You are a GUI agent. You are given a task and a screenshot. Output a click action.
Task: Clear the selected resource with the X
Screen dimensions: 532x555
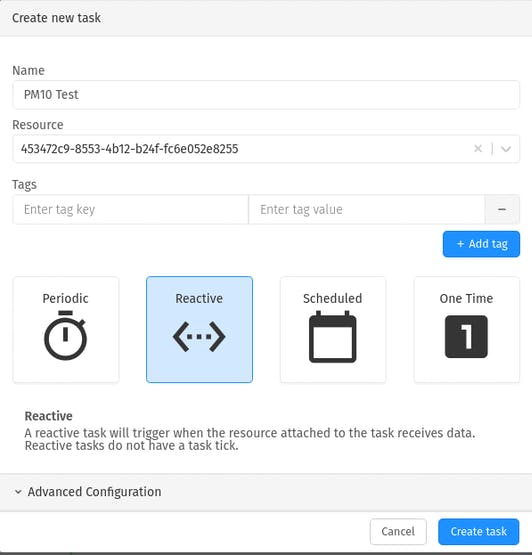coord(478,149)
